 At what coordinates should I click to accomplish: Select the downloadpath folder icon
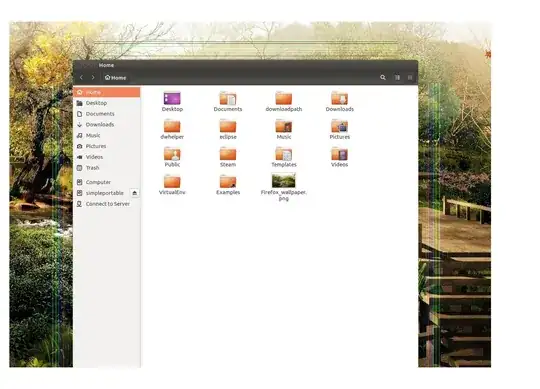click(283, 98)
